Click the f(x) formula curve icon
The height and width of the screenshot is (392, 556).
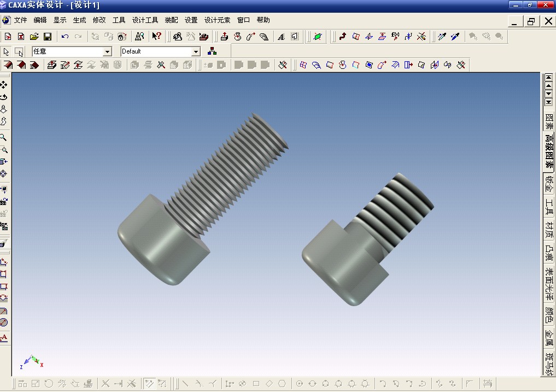[x=395, y=36]
